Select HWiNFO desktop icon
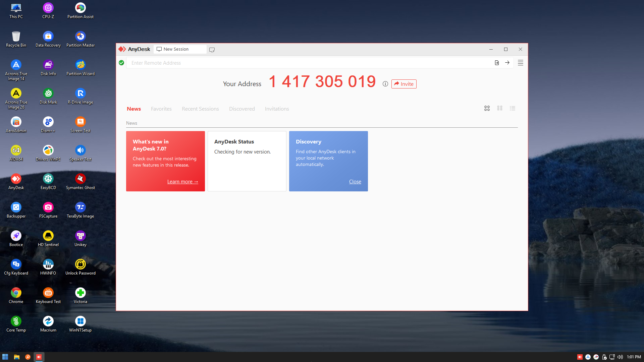This screenshot has height=362, width=644. [48, 267]
